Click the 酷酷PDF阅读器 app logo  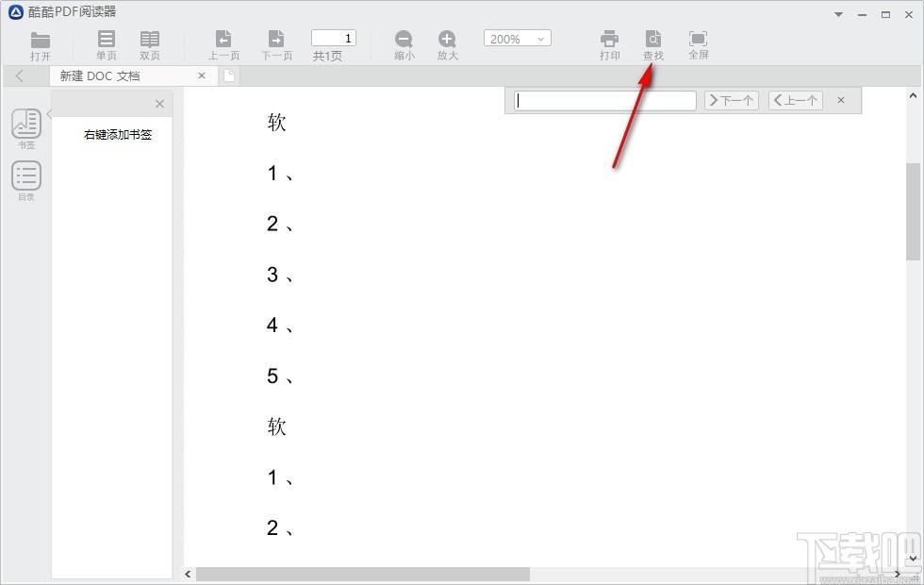coord(16,11)
